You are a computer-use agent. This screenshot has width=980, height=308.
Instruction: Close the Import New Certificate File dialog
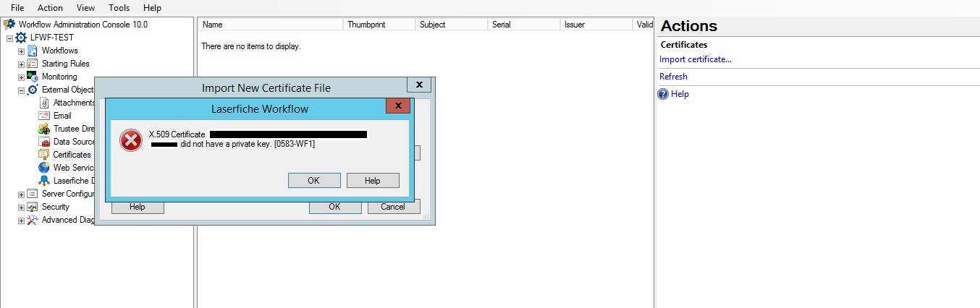[419, 85]
